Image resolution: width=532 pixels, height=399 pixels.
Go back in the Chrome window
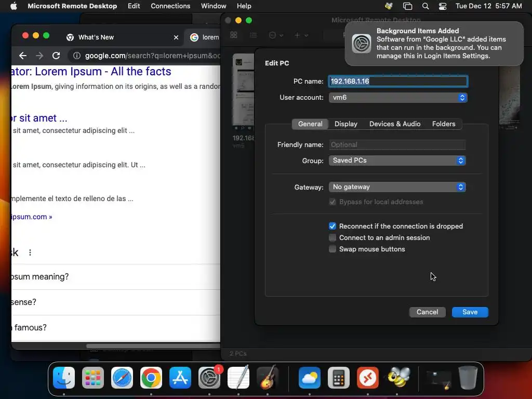pos(23,56)
